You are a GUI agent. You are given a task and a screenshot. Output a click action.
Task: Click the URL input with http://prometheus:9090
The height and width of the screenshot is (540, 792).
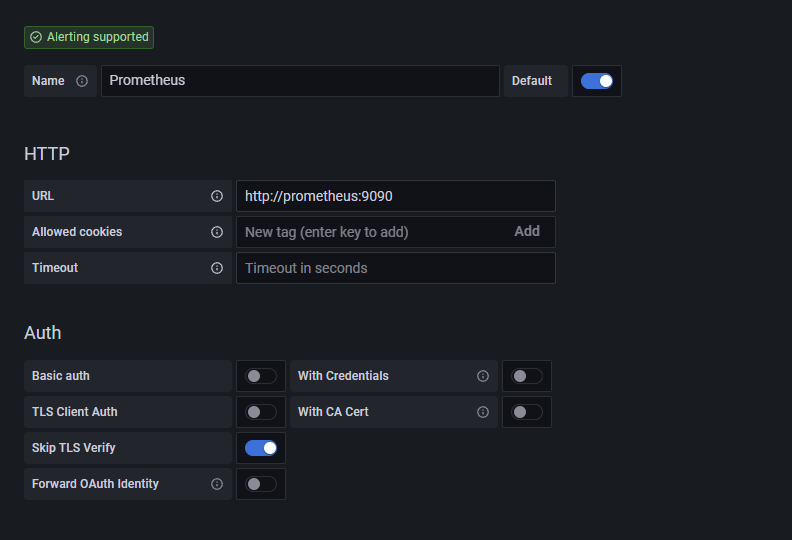pyautogui.click(x=395, y=196)
